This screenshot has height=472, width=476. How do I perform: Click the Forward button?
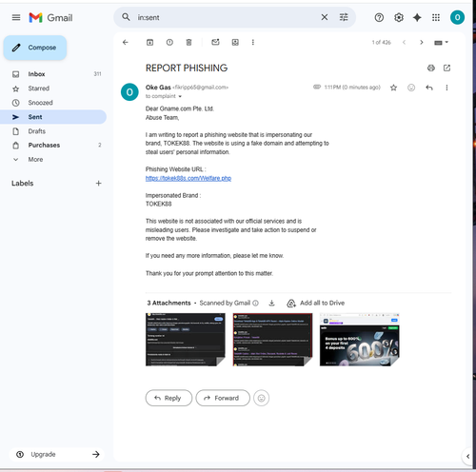click(x=223, y=398)
